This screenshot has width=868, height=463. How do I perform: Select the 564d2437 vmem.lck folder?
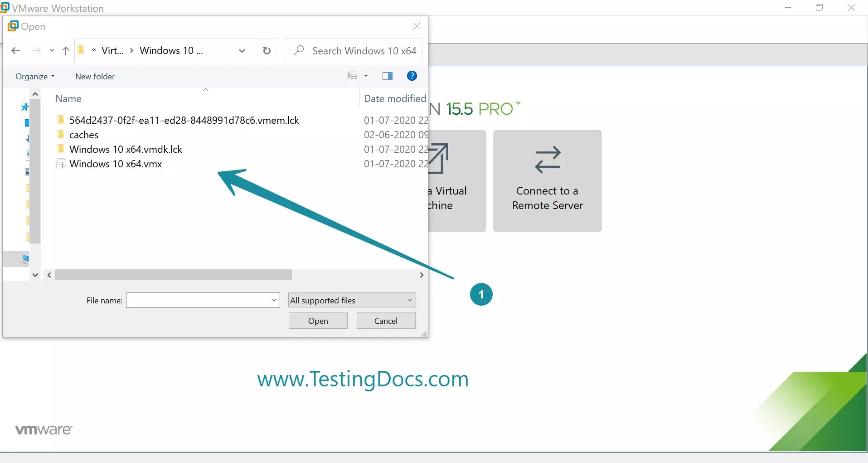184,121
